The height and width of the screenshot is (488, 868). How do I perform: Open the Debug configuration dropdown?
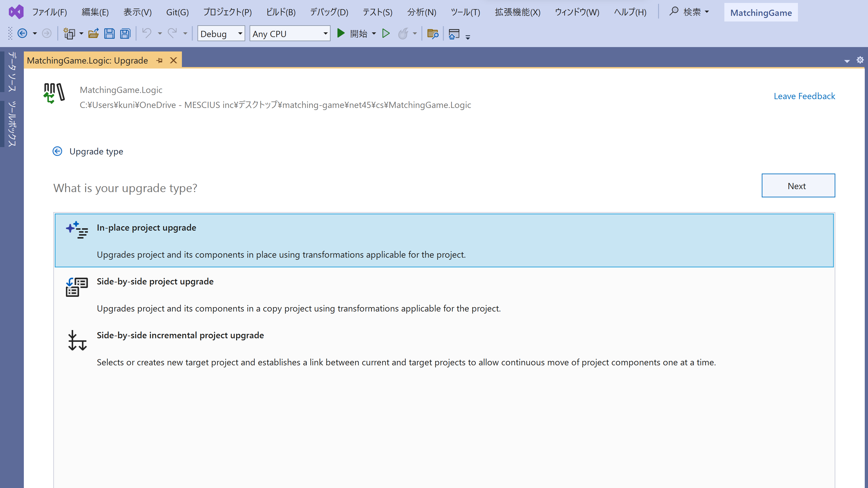[221, 34]
